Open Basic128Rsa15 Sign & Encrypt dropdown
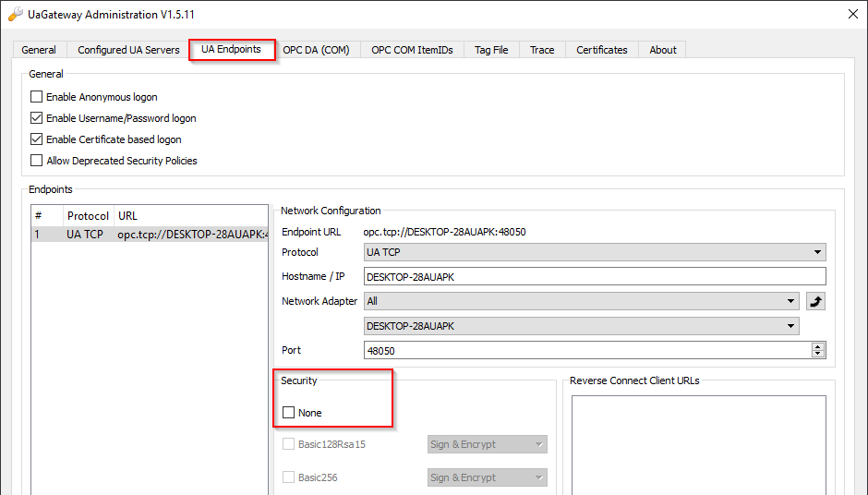This screenshot has height=495, width=868. tap(488, 444)
